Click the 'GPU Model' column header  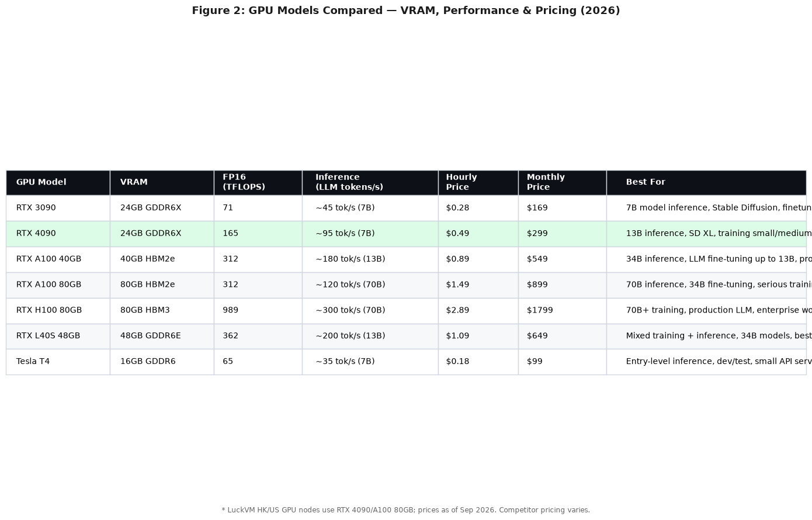click(x=58, y=182)
